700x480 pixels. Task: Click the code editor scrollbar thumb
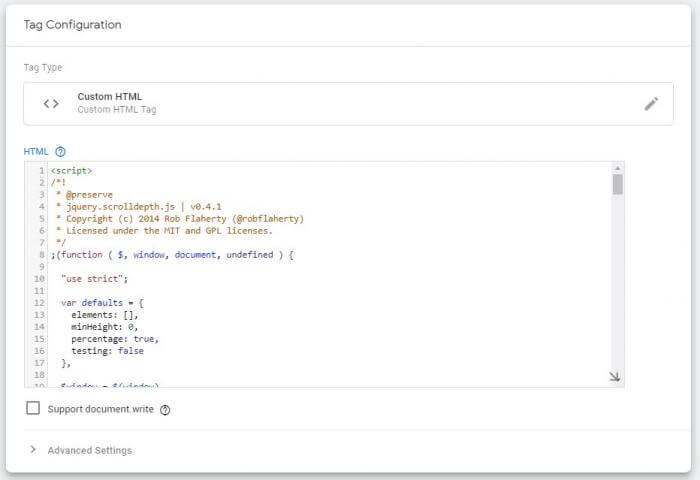617,184
